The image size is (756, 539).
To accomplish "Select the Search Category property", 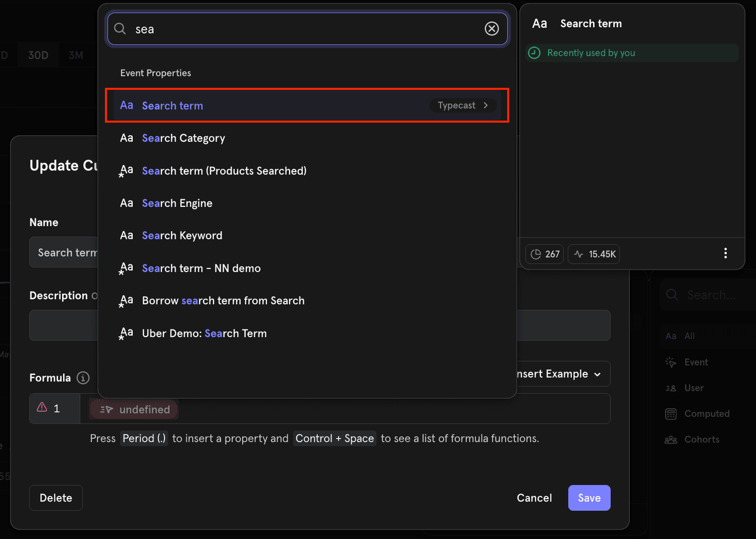I will pyautogui.click(x=183, y=138).
